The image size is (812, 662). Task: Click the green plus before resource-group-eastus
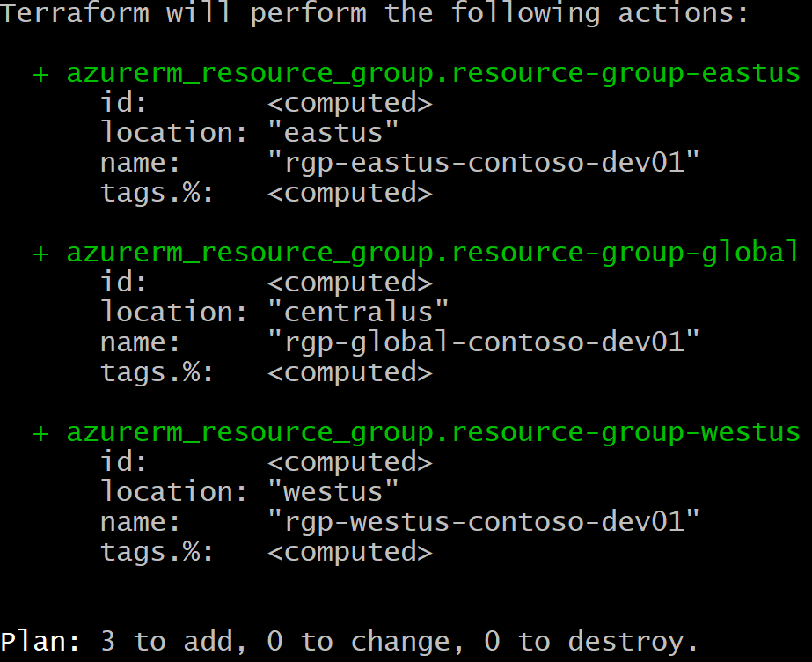[41, 74]
